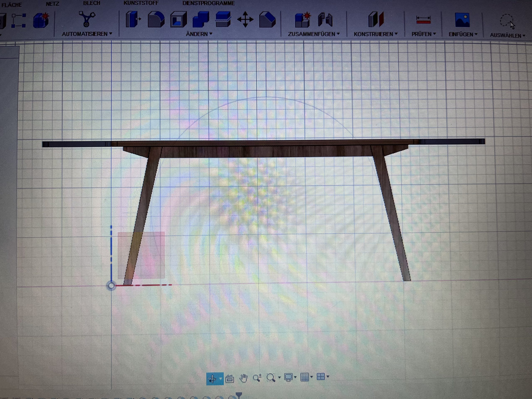Select the Split Body tool
The height and width of the screenshot is (399, 532).
coord(223,20)
